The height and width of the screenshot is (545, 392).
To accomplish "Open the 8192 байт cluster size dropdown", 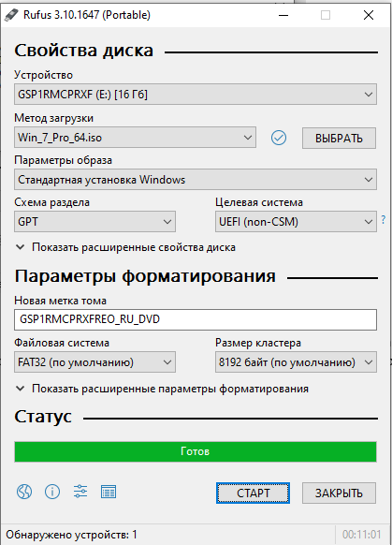I will click(296, 362).
